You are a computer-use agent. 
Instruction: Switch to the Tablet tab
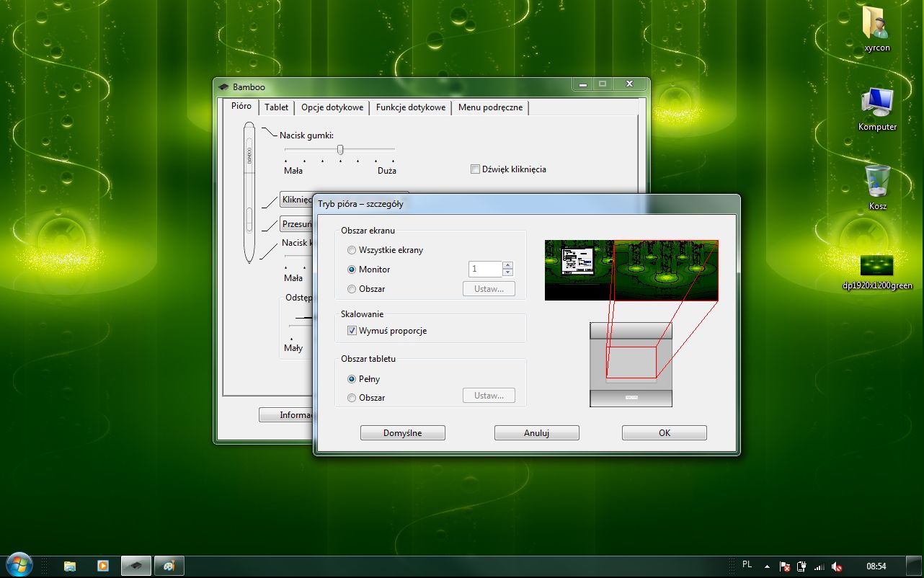pyautogui.click(x=276, y=107)
